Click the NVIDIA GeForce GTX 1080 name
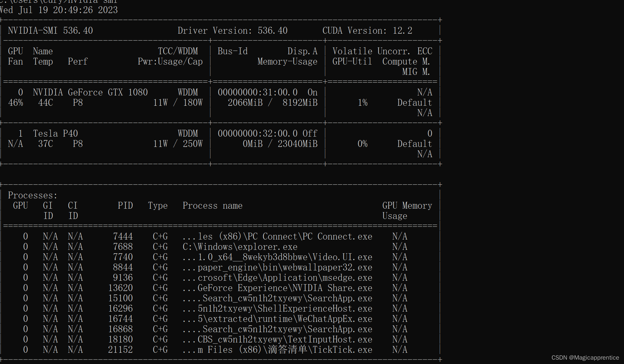Image resolution: width=624 pixels, height=364 pixels. [x=90, y=92]
